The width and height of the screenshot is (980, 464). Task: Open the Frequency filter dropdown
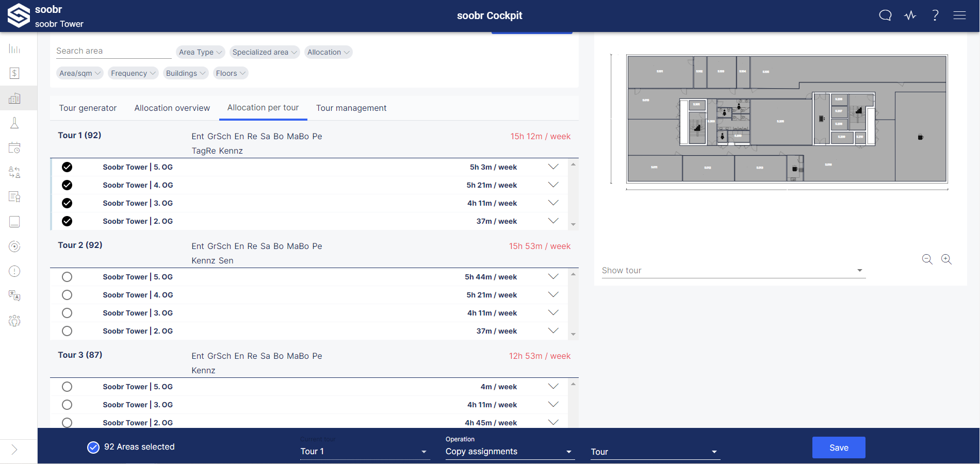click(x=133, y=73)
